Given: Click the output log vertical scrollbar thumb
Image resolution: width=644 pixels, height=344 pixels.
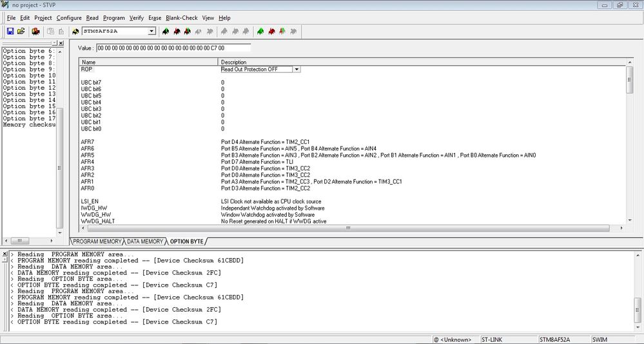Looking at the screenshot, I should 638,309.
